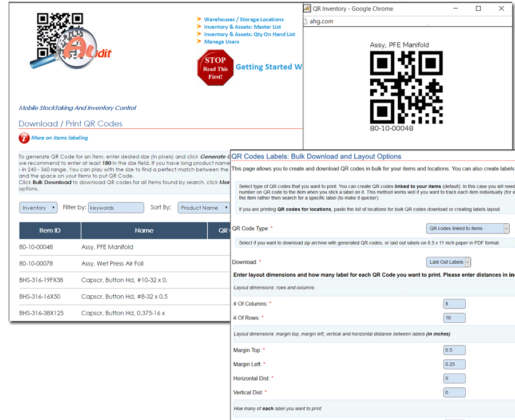515x420 pixels.
Task: Expand the QR Code Type dropdown
Action: [x=468, y=228]
